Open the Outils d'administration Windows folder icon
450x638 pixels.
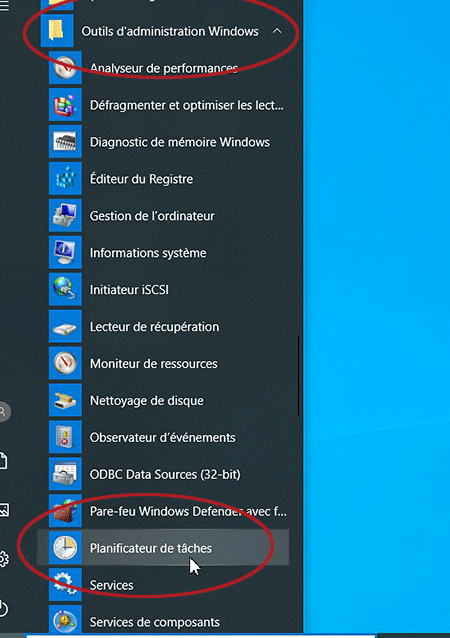coord(57,31)
